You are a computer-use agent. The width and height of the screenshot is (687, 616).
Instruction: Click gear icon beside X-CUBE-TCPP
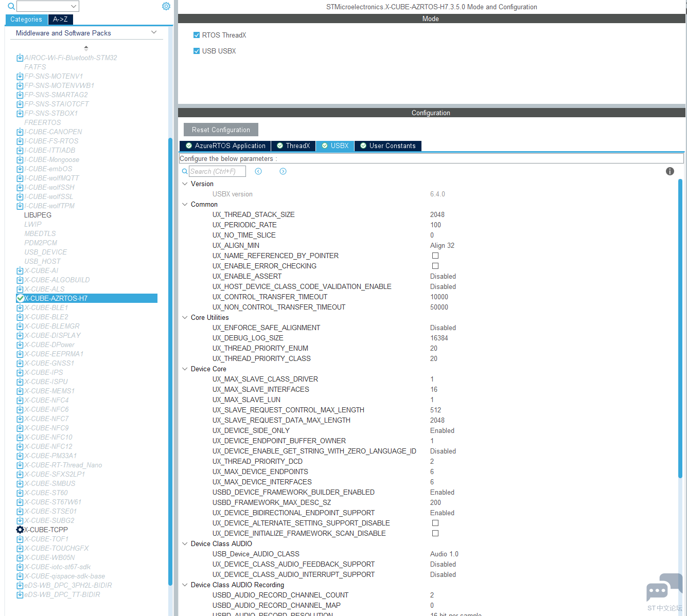point(20,530)
